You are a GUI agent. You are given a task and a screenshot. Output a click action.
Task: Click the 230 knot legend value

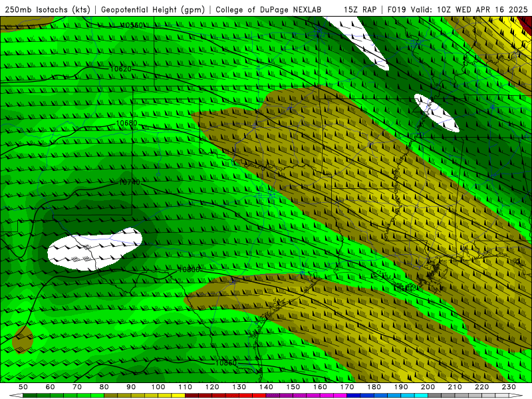tap(509, 387)
